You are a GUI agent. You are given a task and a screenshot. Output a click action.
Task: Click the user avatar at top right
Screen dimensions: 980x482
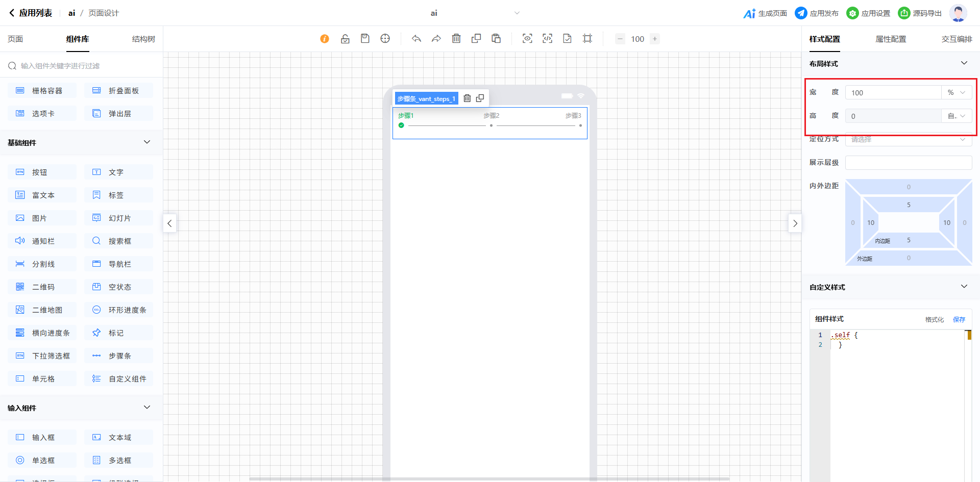click(958, 13)
